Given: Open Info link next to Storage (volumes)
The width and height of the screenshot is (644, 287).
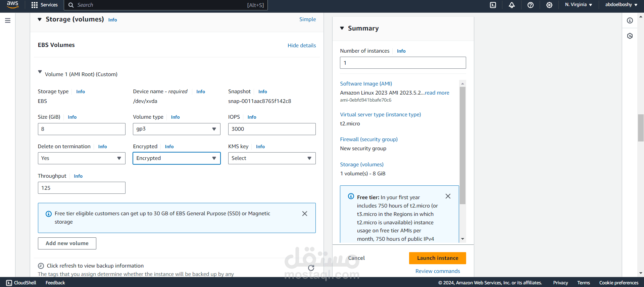Looking at the screenshot, I should [112, 20].
